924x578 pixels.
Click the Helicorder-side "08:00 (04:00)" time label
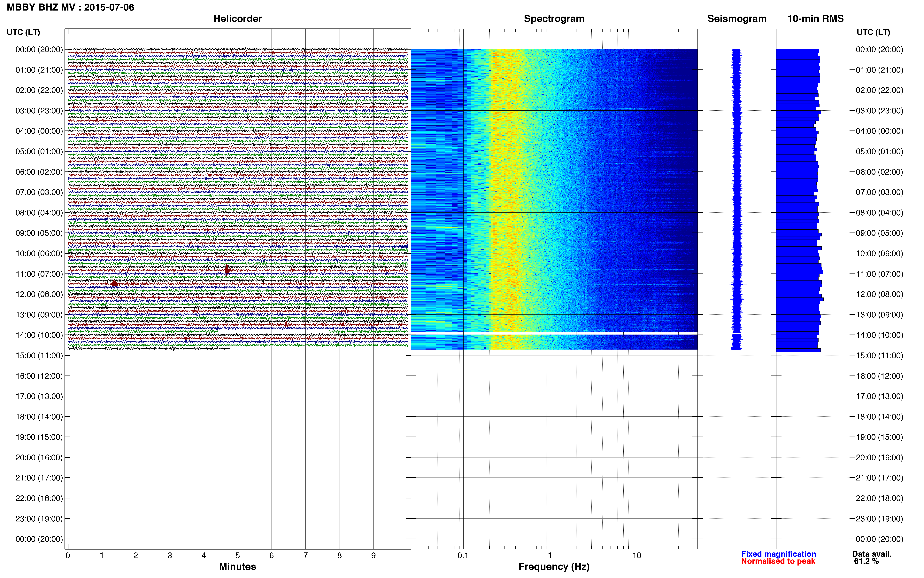39,213
